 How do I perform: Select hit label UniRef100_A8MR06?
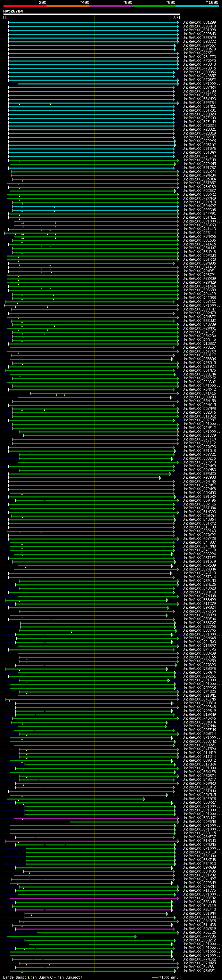(199, 236)
